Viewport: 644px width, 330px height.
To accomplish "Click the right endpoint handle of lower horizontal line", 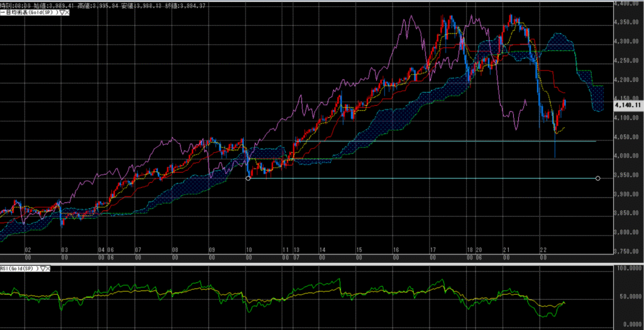I will click(x=597, y=178).
